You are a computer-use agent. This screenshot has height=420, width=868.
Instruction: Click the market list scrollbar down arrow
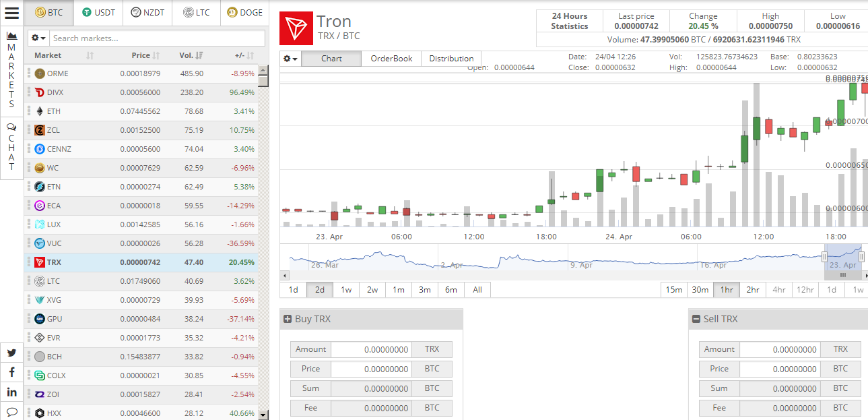click(263, 415)
